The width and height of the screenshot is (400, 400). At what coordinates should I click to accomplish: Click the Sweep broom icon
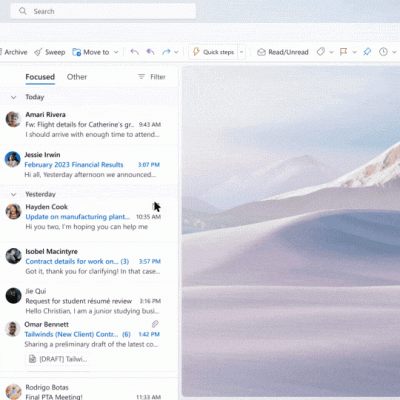[38, 52]
